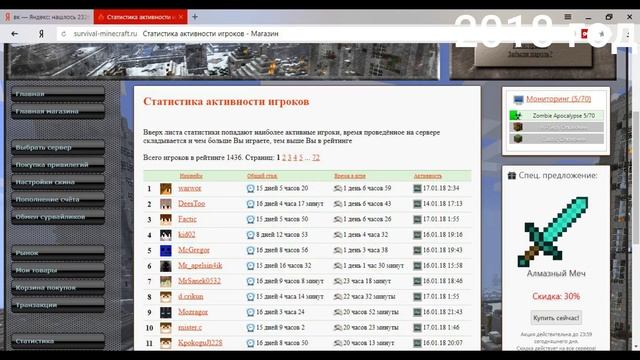Click the avatar icon of rank 1 player

tap(166, 189)
